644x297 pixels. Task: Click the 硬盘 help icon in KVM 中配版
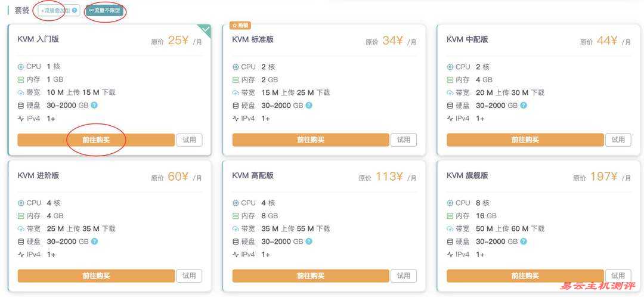(524, 106)
